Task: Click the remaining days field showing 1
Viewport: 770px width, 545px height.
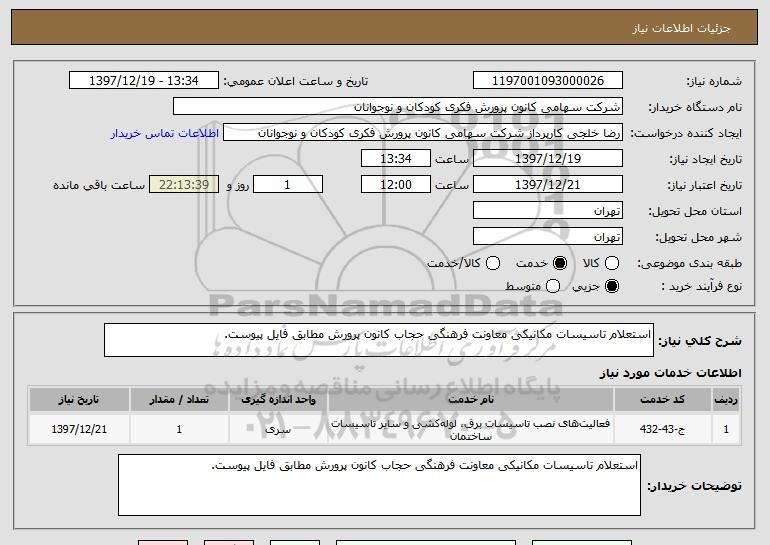Action: click(288, 185)
